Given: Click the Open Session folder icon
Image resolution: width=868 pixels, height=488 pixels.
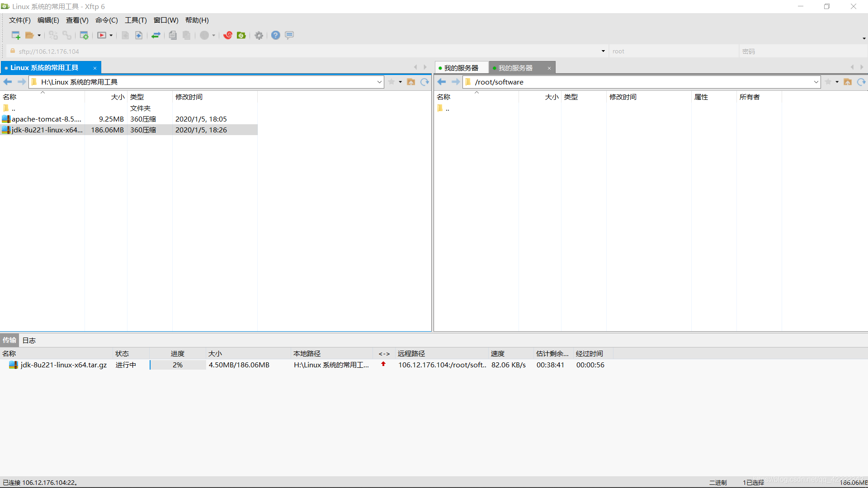Looking at the screenshot, I should [29, 35].
